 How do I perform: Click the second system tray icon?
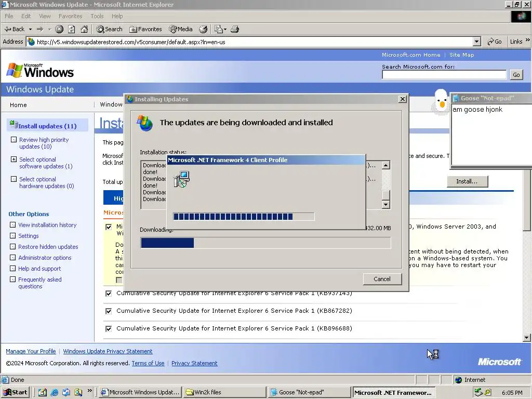[488, 392]
